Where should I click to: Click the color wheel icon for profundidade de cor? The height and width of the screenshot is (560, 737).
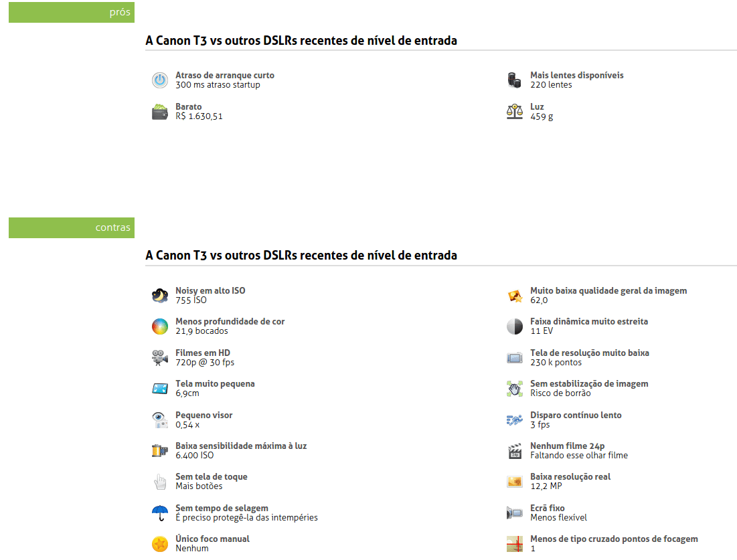tap(160, 326)
